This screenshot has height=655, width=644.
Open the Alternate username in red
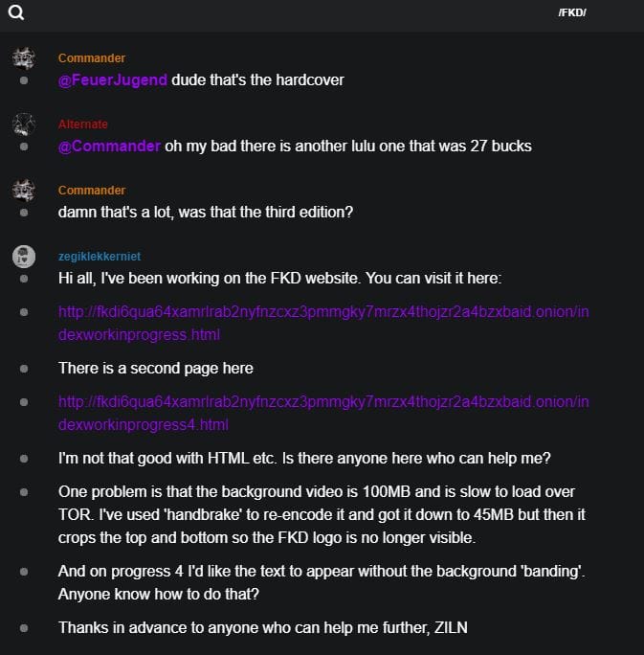(82, 124)
